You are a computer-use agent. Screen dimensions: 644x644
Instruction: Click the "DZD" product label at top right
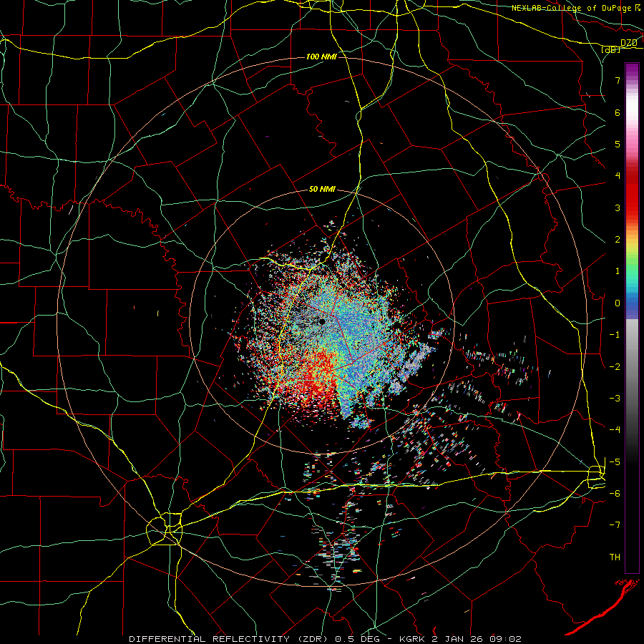pos(629,43)
